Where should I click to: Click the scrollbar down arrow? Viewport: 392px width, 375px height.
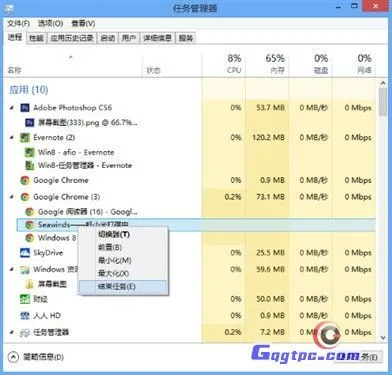click(383, 337)
